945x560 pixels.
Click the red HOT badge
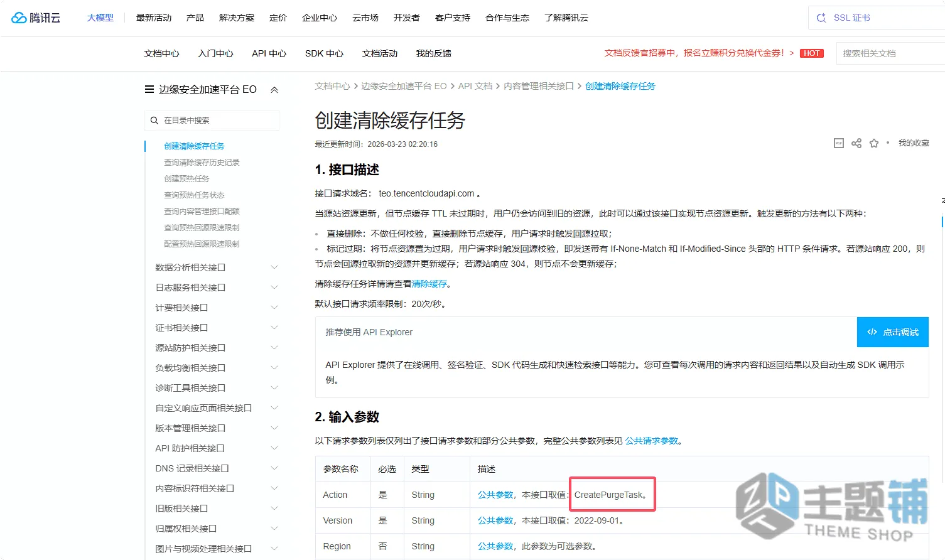click(x=812, y=53)
